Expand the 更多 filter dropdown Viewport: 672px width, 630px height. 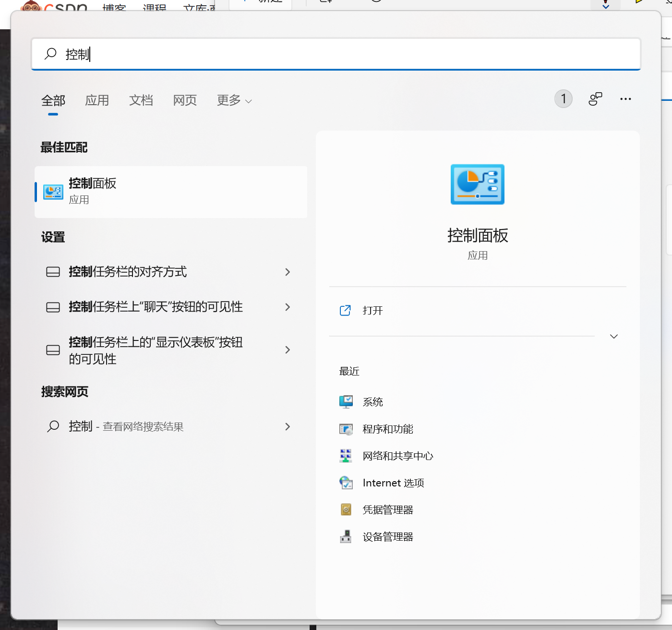pos(234,100)
